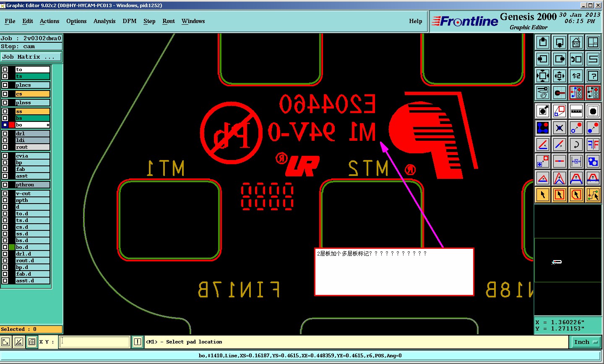Open the XY coordinate window icon
Viewport: 604px width, 364px height.
593,42
